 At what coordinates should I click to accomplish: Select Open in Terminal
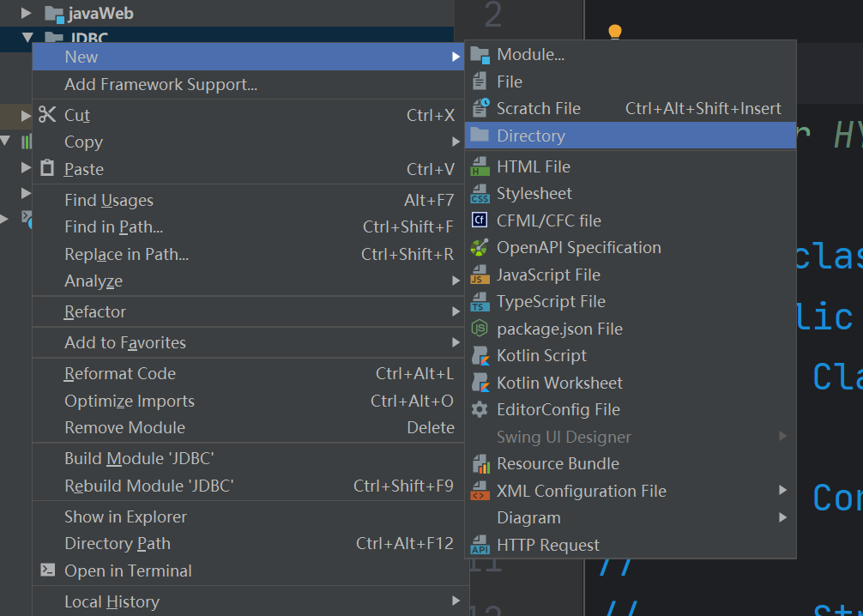pyautogui.click(x=128, y=571)
